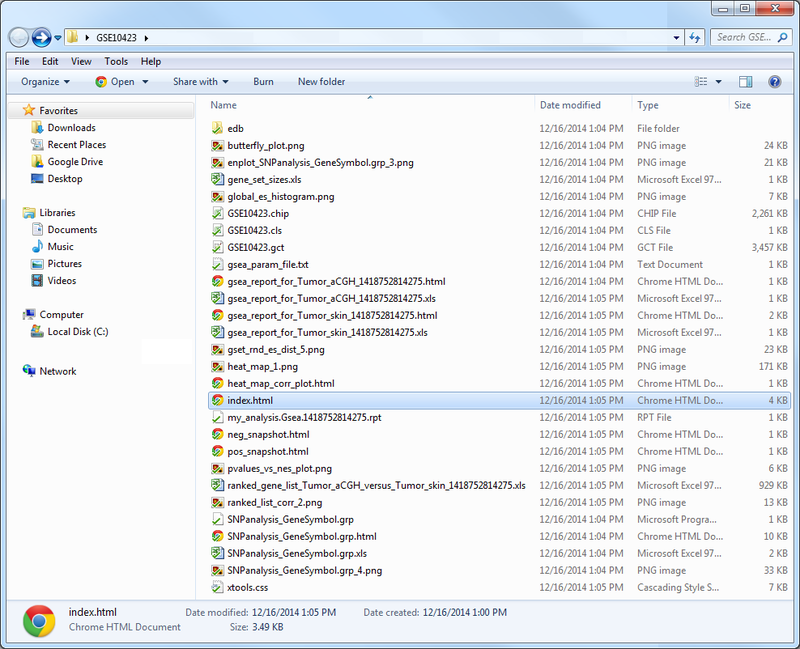Image resolution: width=800 pixels, height=649 pixels.
Task: Select Network in navigation pane
Action: (x=58, y=371)
